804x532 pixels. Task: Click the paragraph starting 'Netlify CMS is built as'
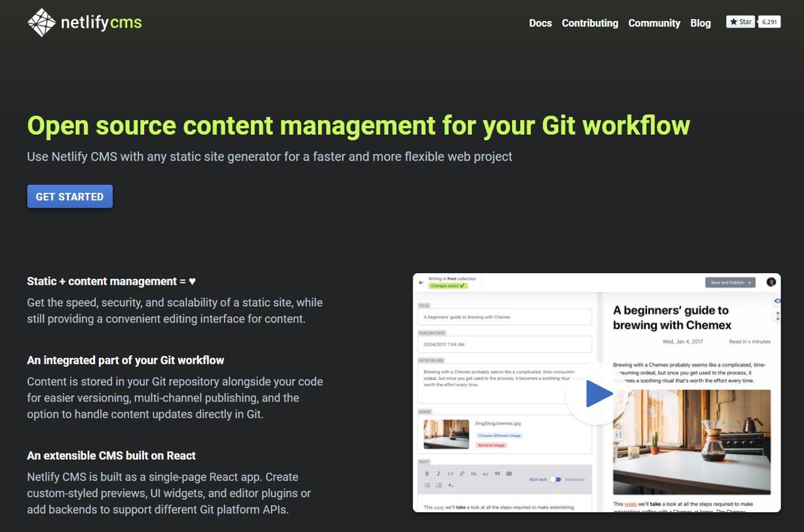(169, 493)
